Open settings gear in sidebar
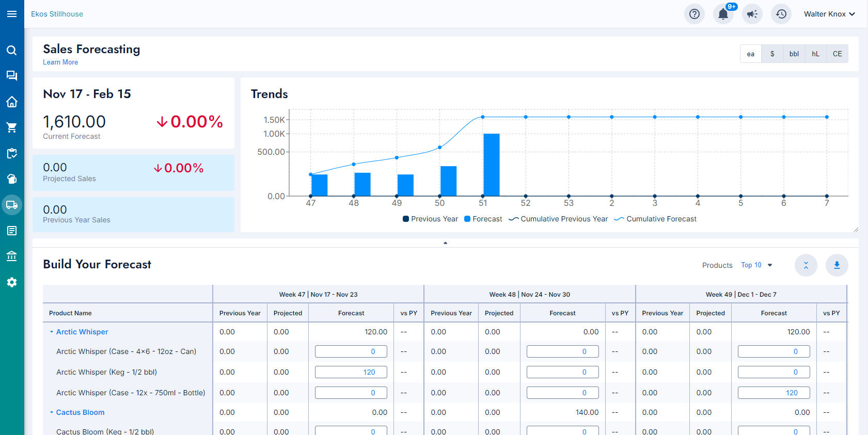The image size is (868, 435). point(12,282)
